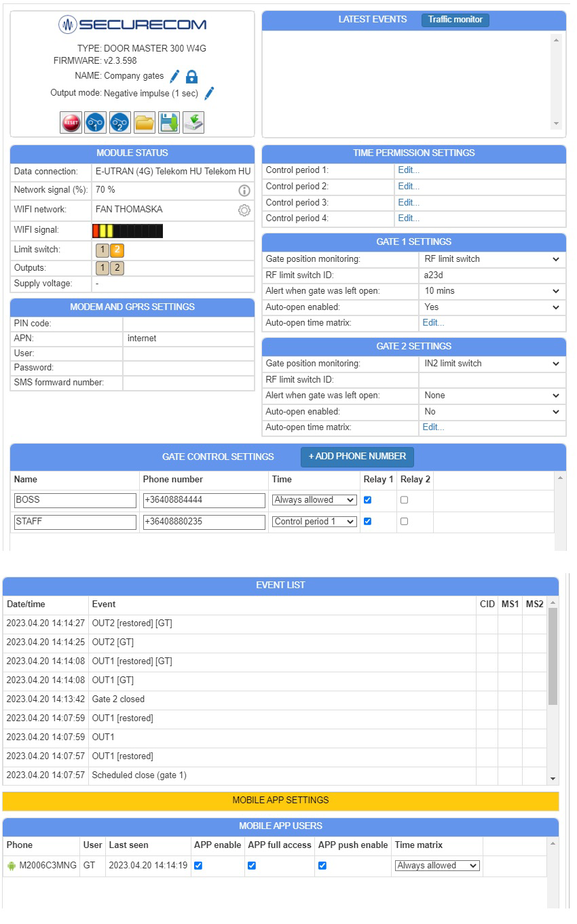The height and width of the screenshot is (924, 577).
Task: Save settings using floppy disk icon
Action: coord(169,122)
